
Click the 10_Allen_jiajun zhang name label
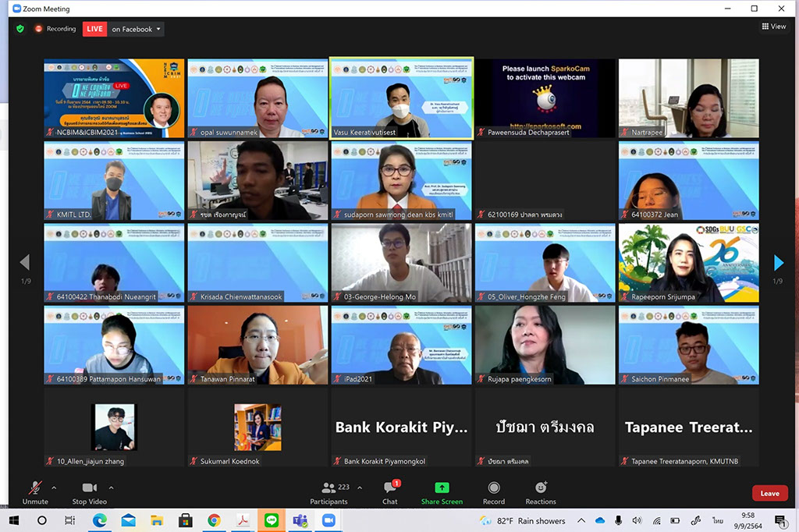[91, 461]
